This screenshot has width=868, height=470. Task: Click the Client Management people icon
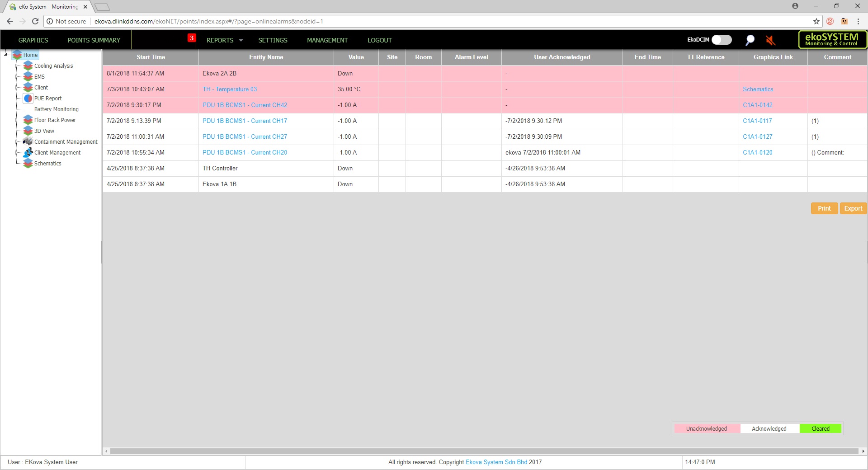pyautogui.click(x=28, y=152)
